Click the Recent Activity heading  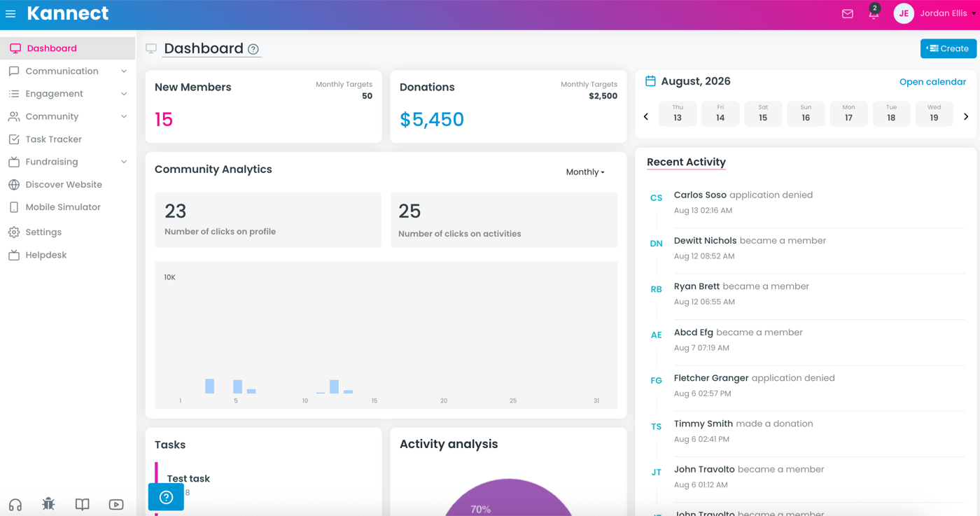[686, 162]
